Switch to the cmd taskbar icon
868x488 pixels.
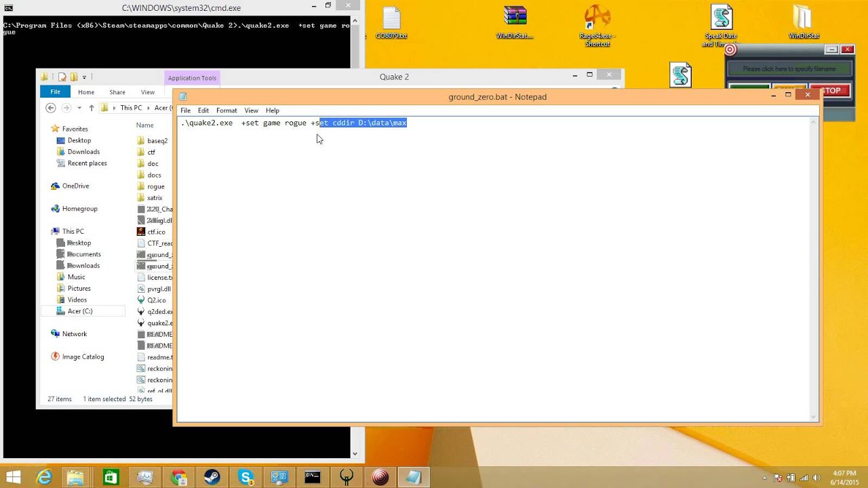[313, 478]
